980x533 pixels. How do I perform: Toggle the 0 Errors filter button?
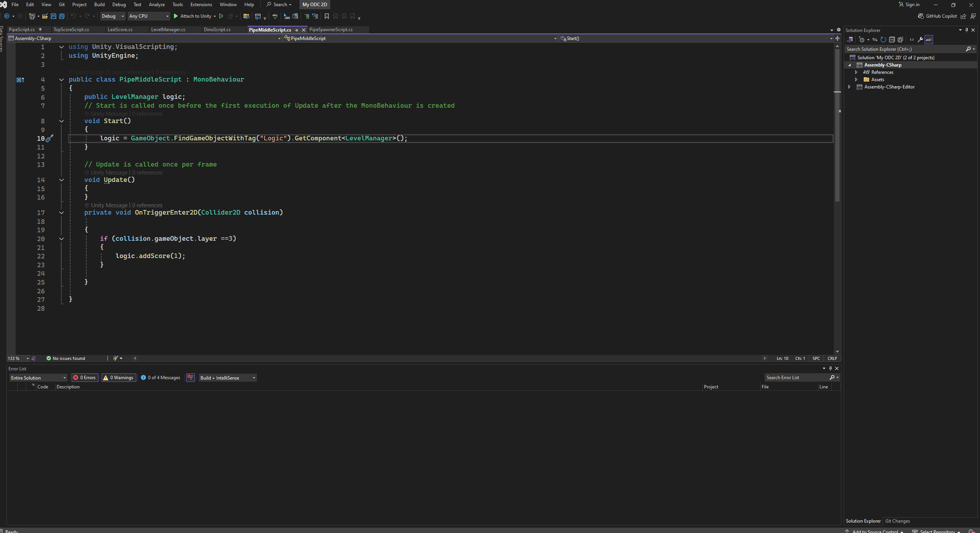pos(85,378)
